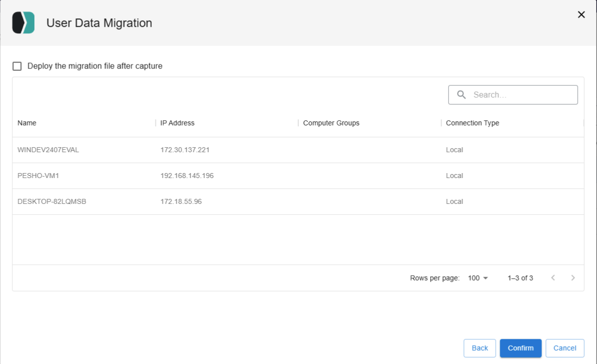Select the WINDEV2407EVAL computer row

48,150
